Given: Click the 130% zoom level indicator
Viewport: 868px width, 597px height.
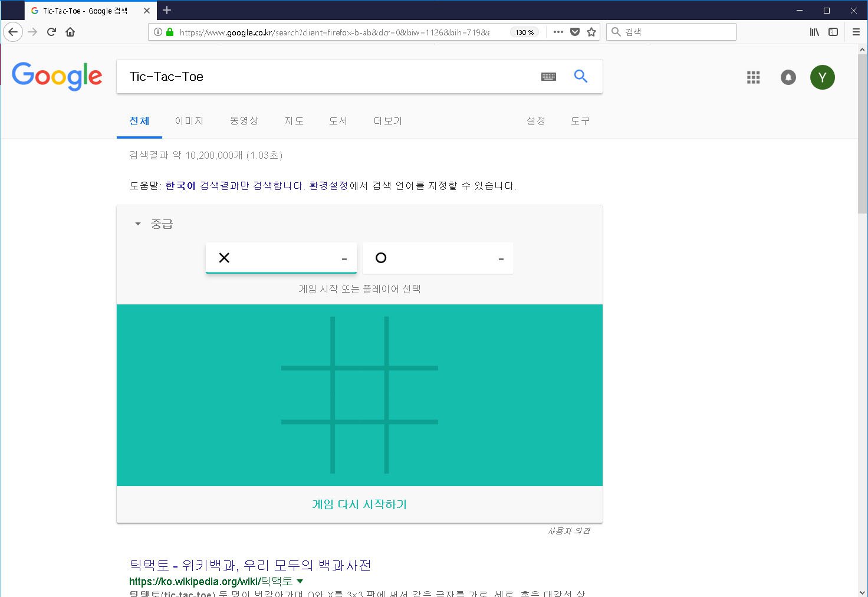Looking at the screenshot, I should click(x=524, y=32).
